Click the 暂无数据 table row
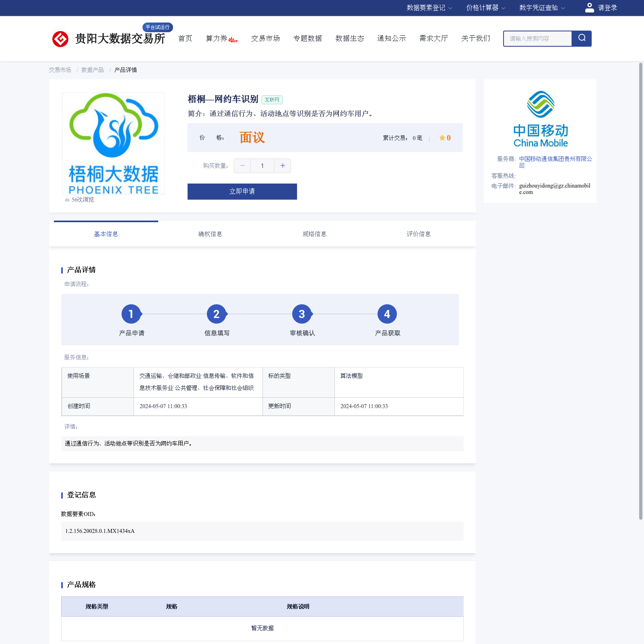This screenshot has height=644, width=644. point(262,628)
